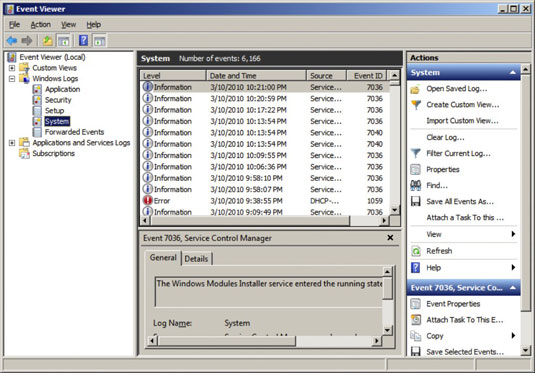Click the Back arrow toolbar icon
The width and height of the screenshot is (535, 373).
(12, 41)
